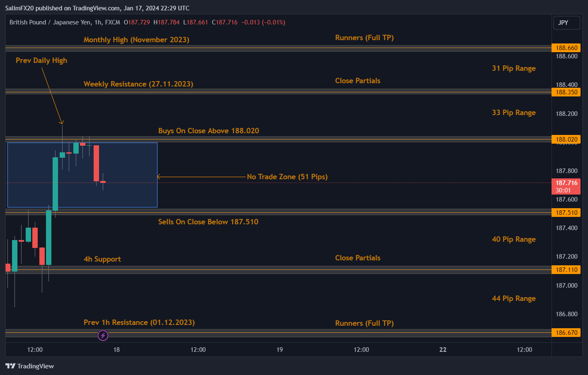Select the 187.510 price axis label
Screen dimensions: 588x375
566,213
